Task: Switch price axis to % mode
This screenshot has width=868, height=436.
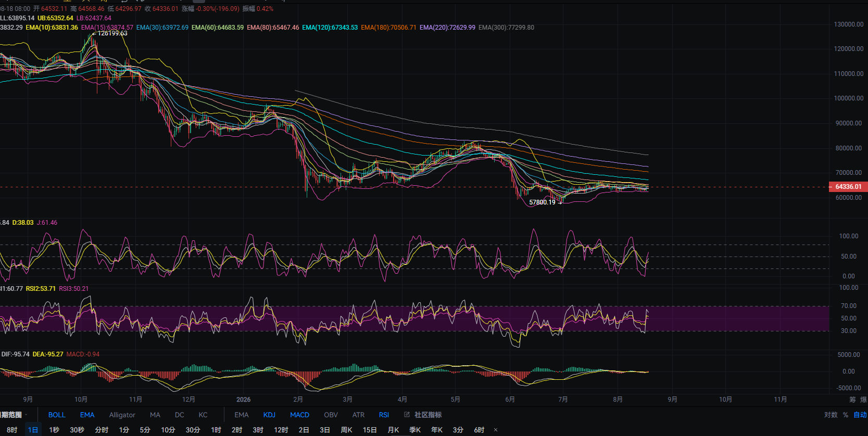Action: [x=846, y=415]
